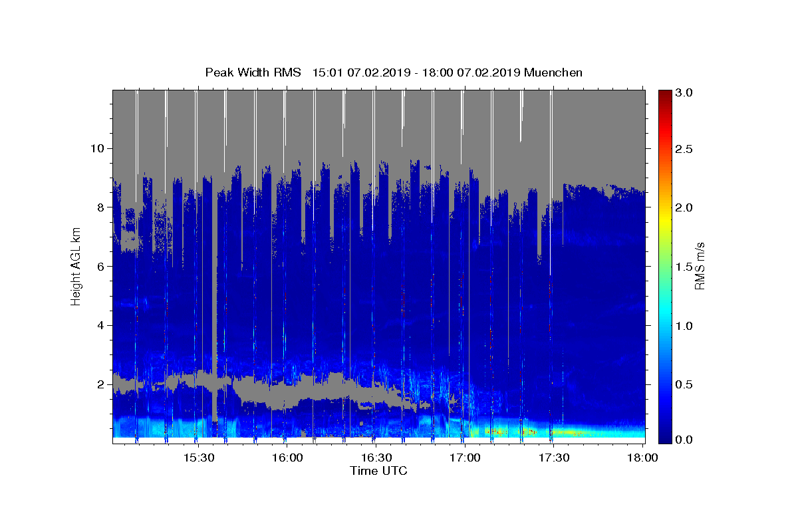Click the 17:00 time tick label

pos(465,458)
